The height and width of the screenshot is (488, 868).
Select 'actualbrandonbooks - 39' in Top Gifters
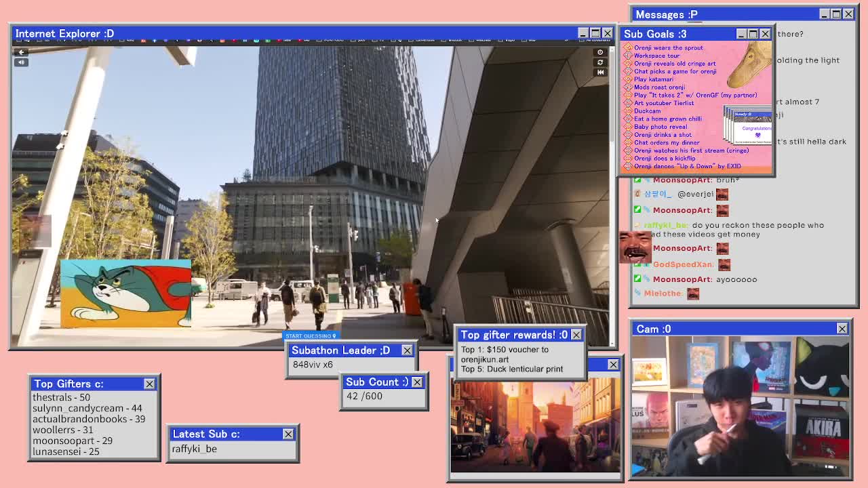click(89, 419)
